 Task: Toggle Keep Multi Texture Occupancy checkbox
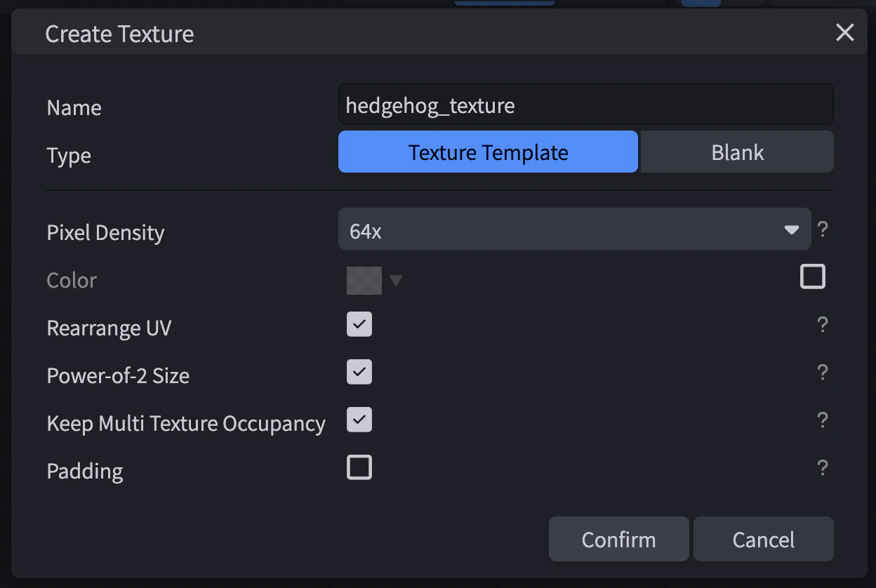point(359,420)
